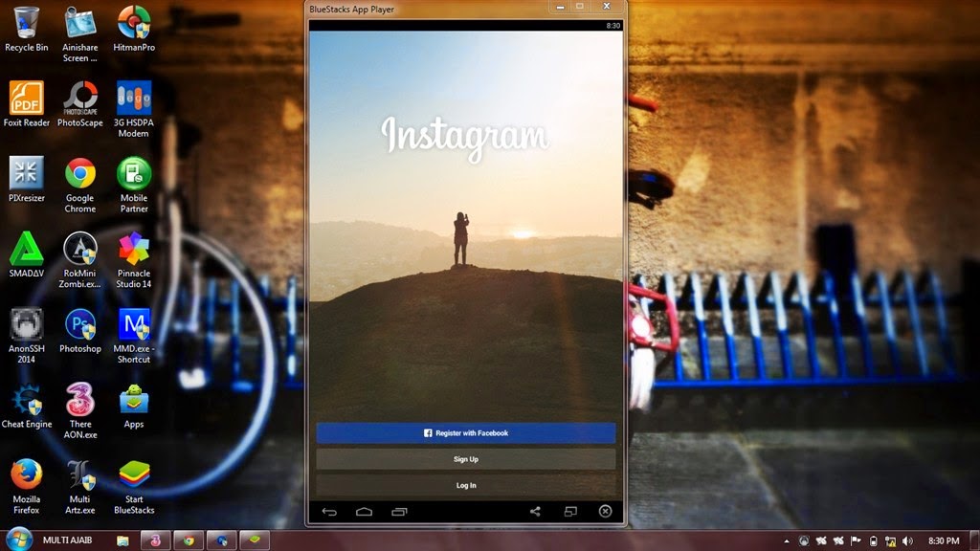980x551 pixels.
Task: Switch to the pink 3 taskbar app
Action: pos(155,540)
